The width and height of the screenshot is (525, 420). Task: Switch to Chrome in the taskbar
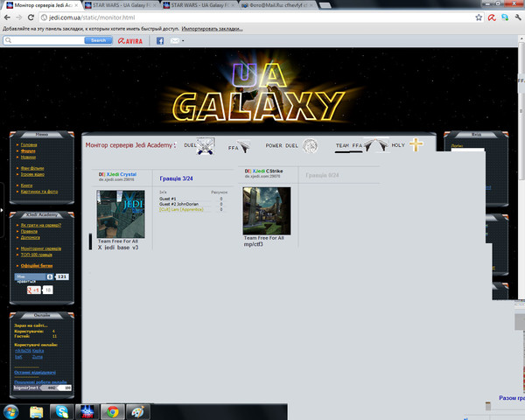113,412
